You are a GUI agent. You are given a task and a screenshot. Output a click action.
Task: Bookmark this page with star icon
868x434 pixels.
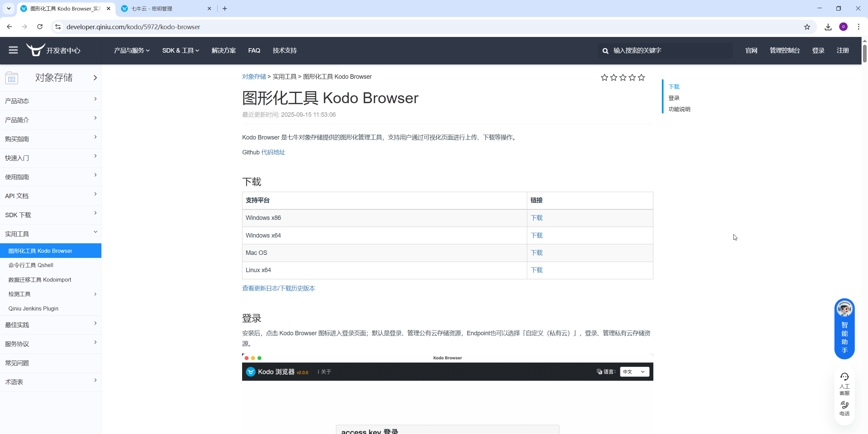pyautogui.click(x=807, y=27)
